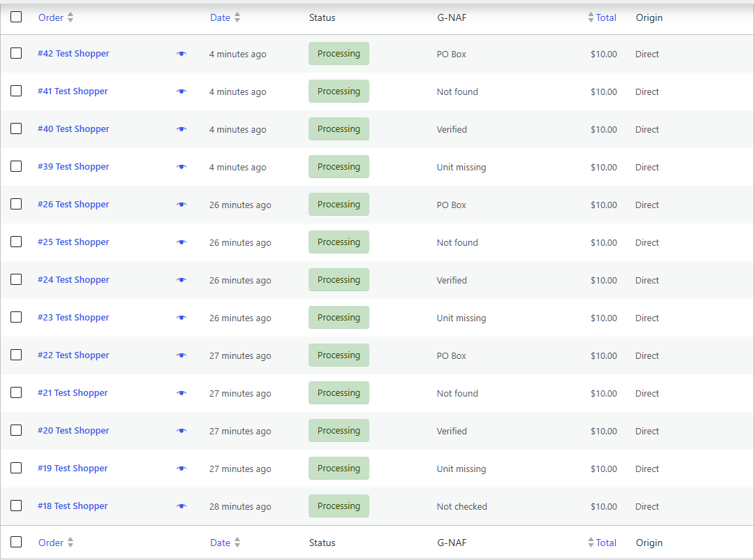
Task: Tick the checkbox beside order #26
Action: [16, 204]
